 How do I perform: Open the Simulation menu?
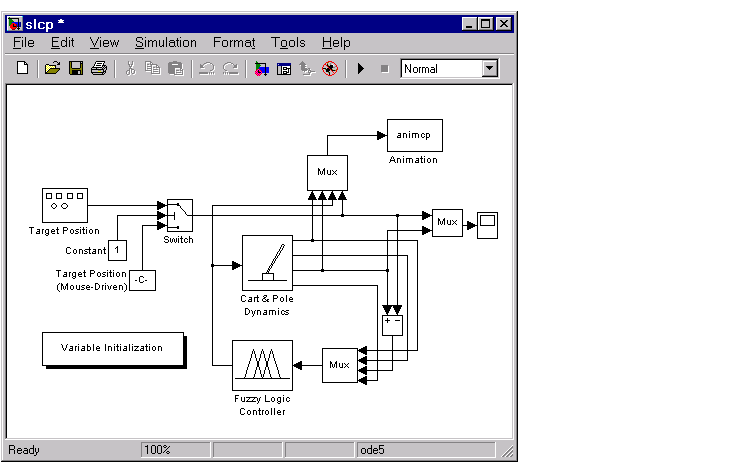[165, 43]
